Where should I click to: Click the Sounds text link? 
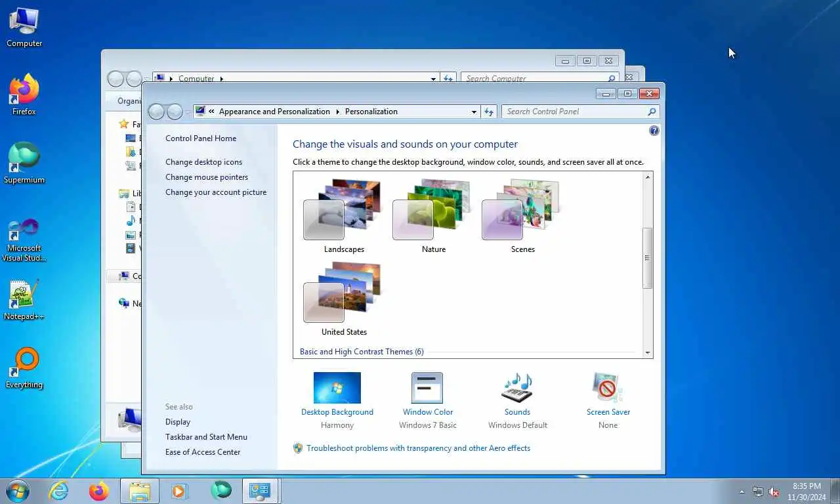[517, 412]
